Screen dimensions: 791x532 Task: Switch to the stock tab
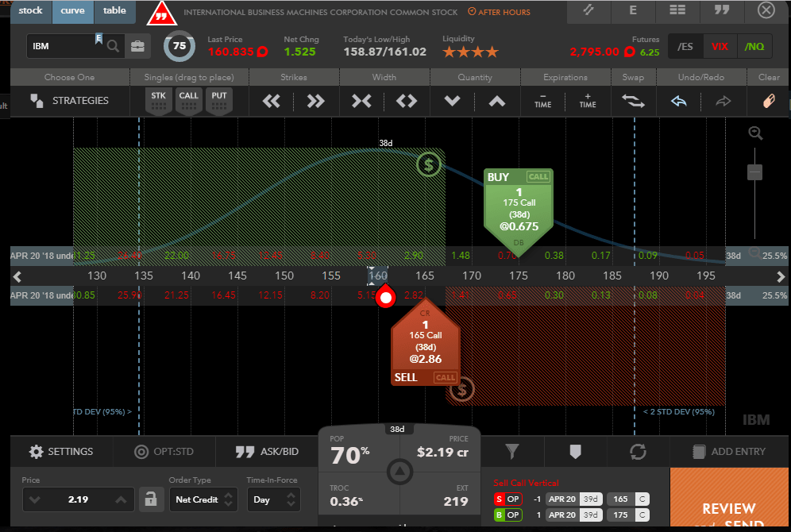[31, 11]
